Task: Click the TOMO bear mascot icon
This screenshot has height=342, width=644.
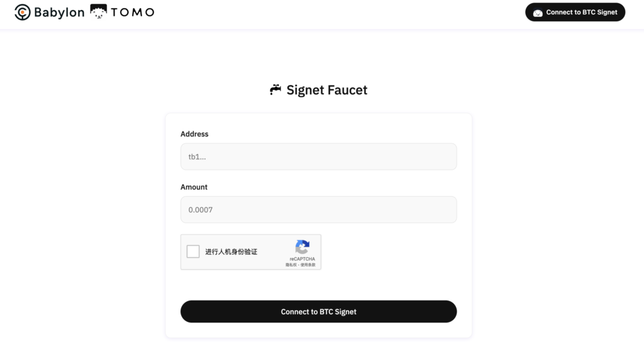Action: 98,12
